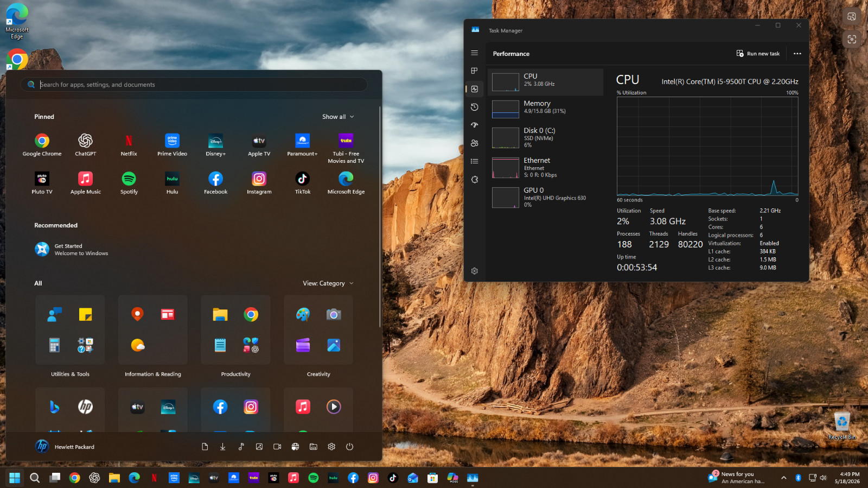Launch Paramount+ from the Pinned section

pos(302,145)
